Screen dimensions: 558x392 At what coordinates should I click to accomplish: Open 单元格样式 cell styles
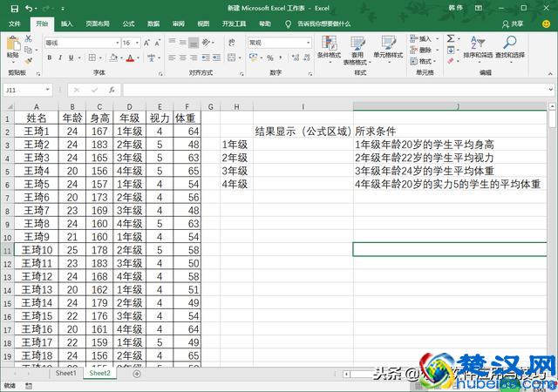click(388, 49)
